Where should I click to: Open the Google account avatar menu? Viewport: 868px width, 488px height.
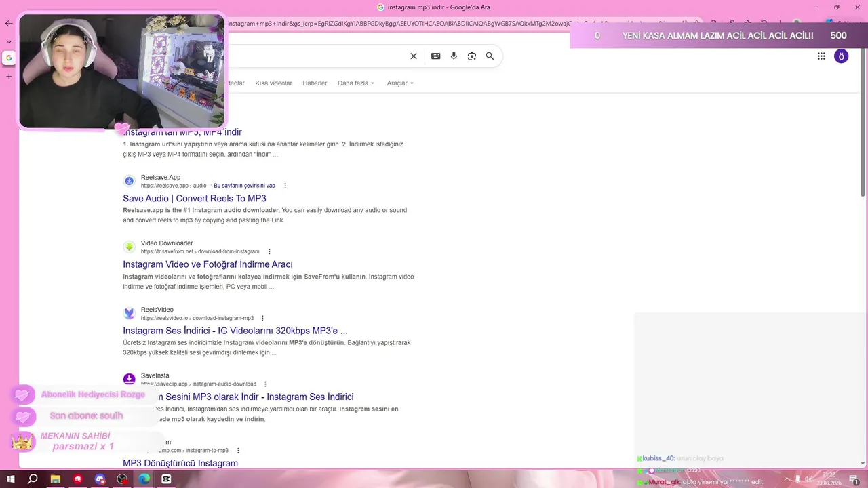841,56
